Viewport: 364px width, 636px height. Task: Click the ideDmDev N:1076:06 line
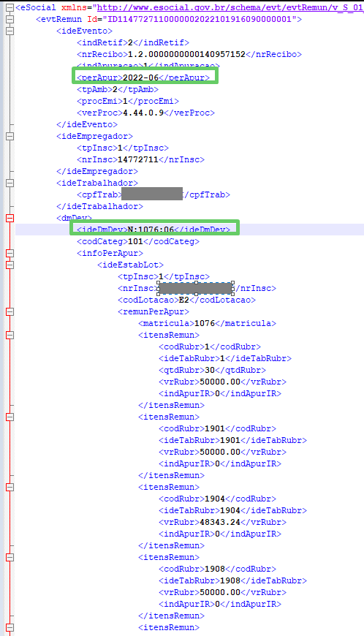point(153,230)
